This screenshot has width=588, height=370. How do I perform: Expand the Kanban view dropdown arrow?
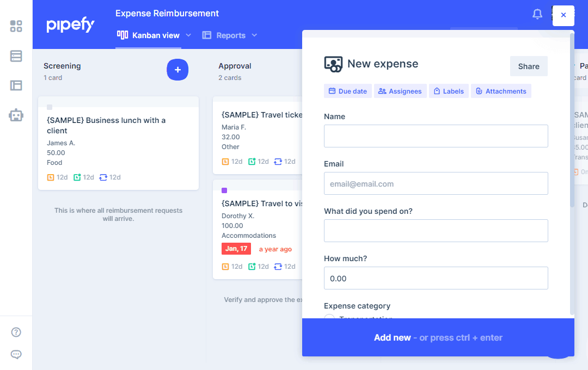[x=188, y=35]
